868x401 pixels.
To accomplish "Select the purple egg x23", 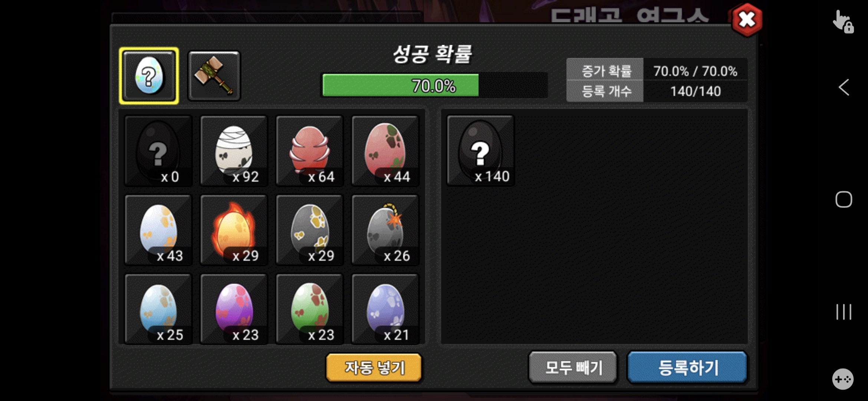I will coord(234,309).
